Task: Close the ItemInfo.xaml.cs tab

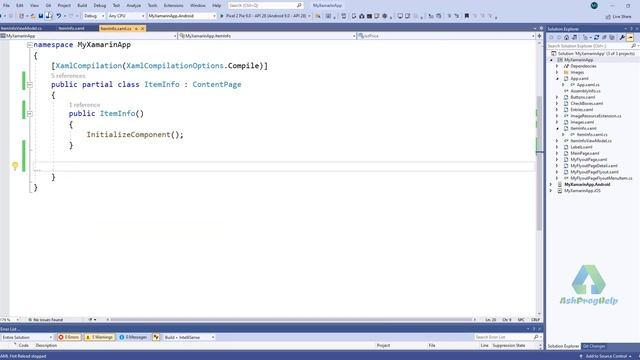Action: [142, 29]
